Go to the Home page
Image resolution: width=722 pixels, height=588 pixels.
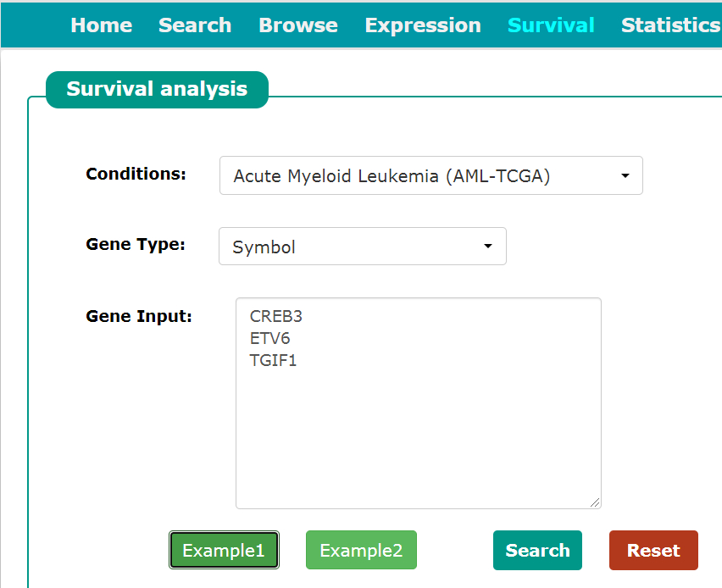(x=102, y=25)
